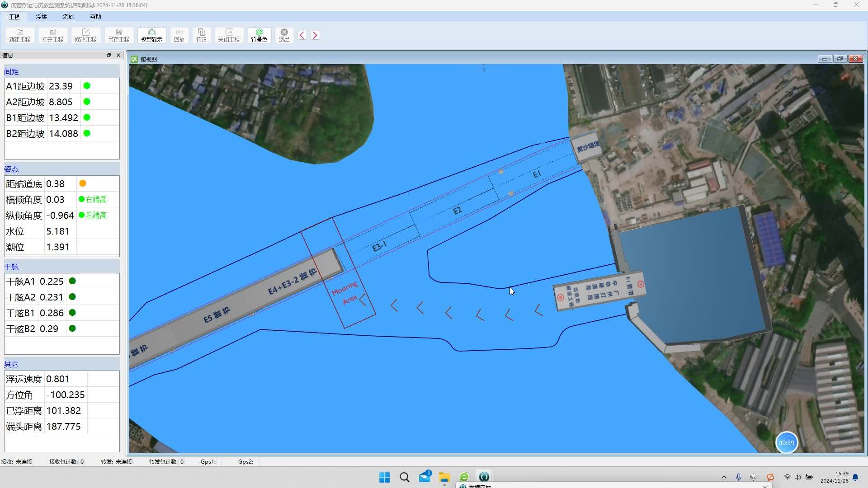Click the 退出 exit icon

point(284,35)
